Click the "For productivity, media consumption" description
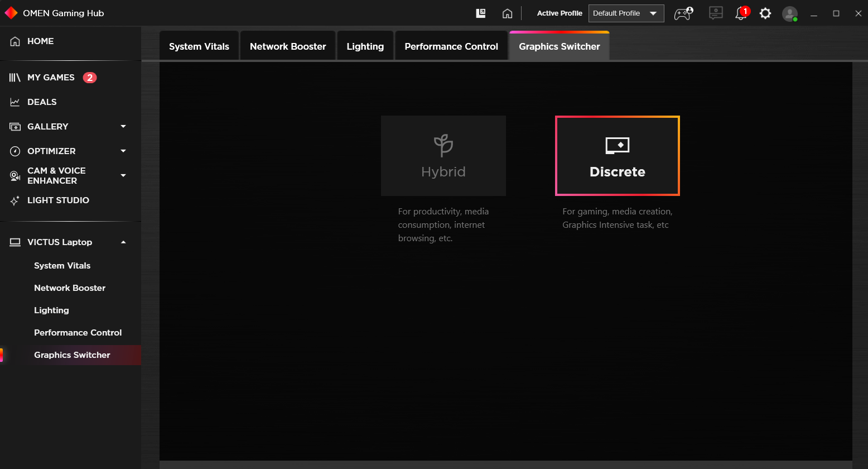Screen dimensions: 868x469 443,225
